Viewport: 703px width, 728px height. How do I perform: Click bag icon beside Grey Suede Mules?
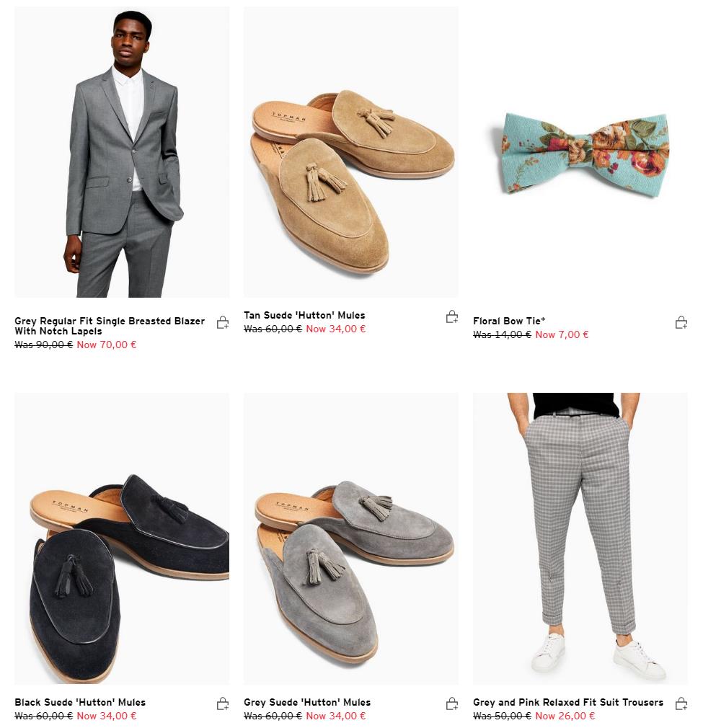[x=452, y=704]
